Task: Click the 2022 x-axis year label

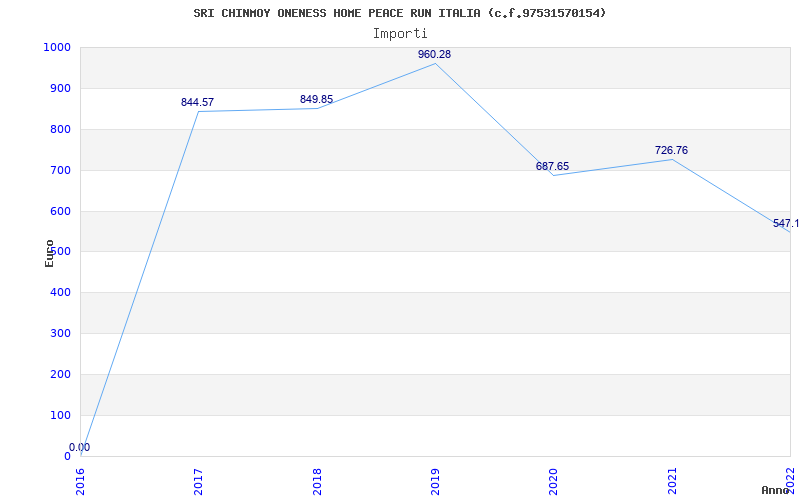Action: (x=790, y=482)
